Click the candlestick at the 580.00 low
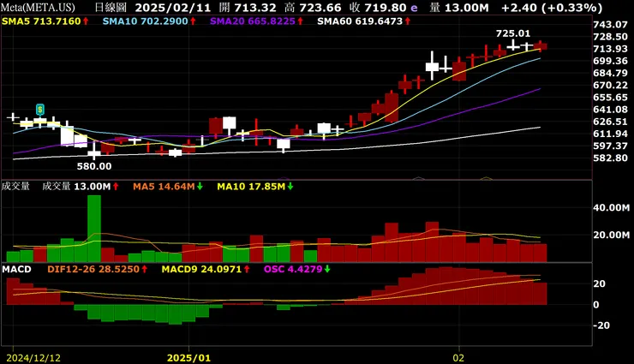This screenshot has width=634, height=364. tap(94, 151)
